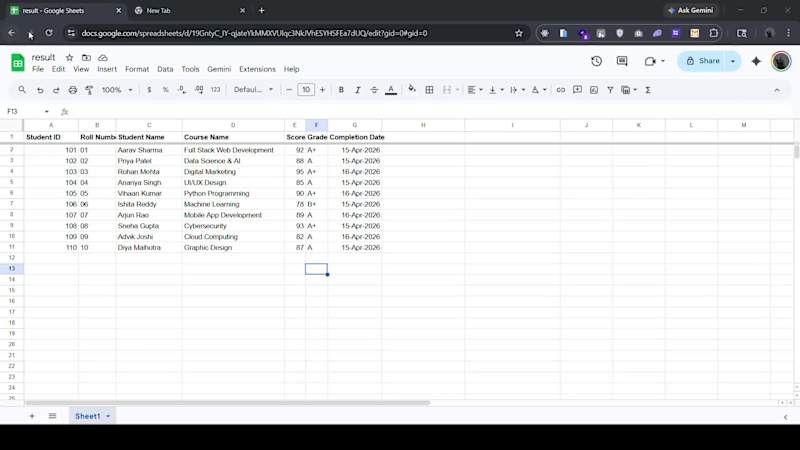800x450 pixels.
Task: Collapse the toolbar with chevron up
Action: click(x=777, y=90)
